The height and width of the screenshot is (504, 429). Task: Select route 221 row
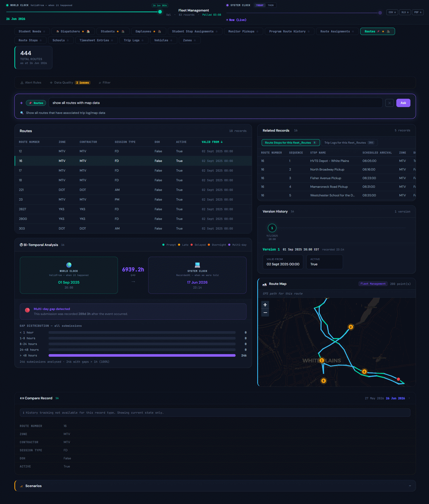click(x=133, y=190)
